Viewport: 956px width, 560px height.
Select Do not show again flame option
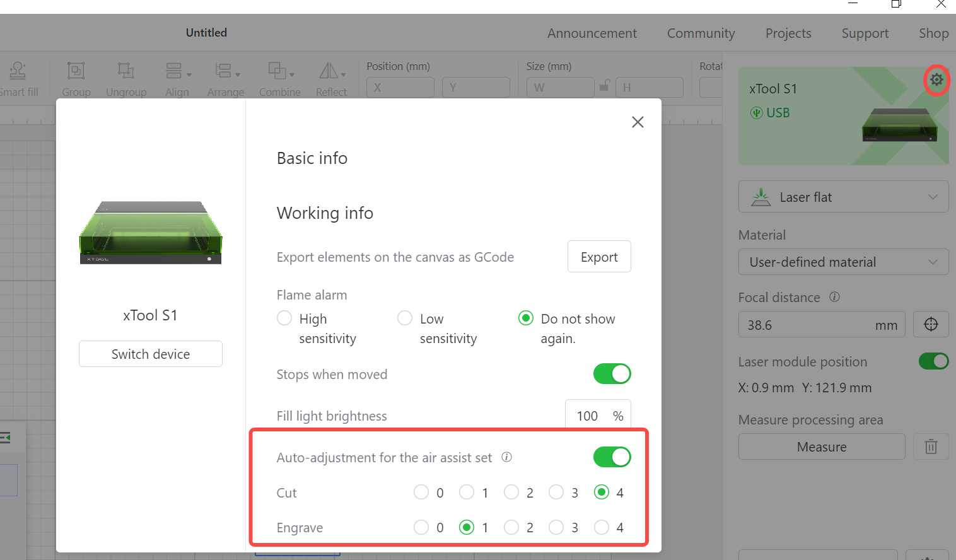point(525,318)
